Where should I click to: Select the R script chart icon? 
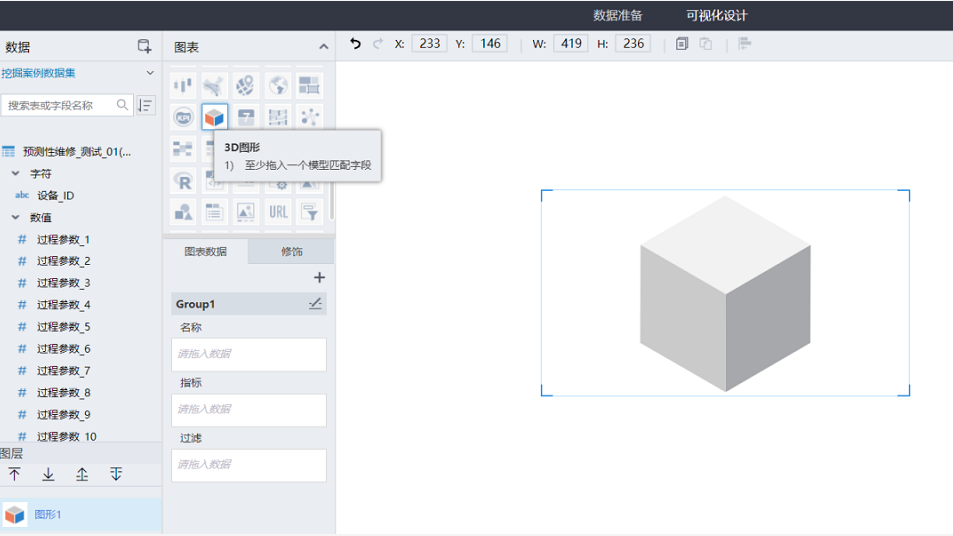tap(183, 181)
